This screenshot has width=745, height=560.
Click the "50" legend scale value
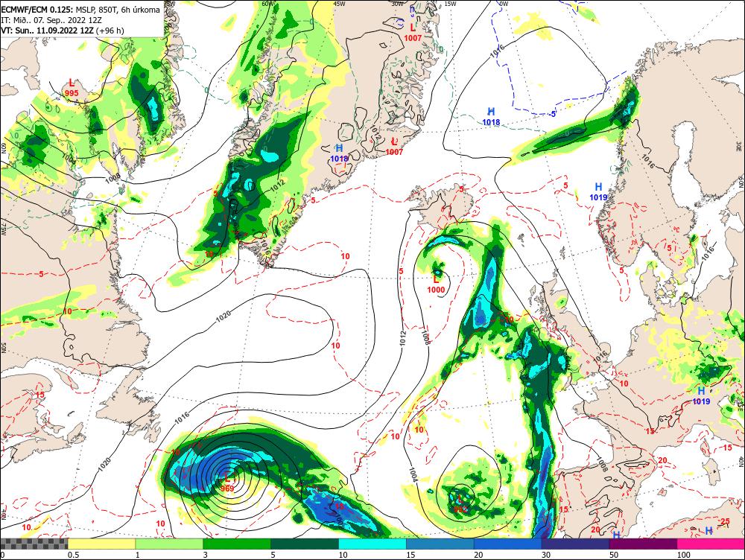pyautogui.click(x=614, y=555)
